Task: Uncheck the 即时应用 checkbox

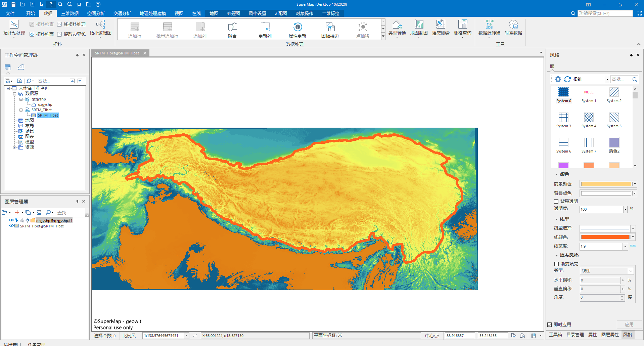Action: (x=550, y=325)
